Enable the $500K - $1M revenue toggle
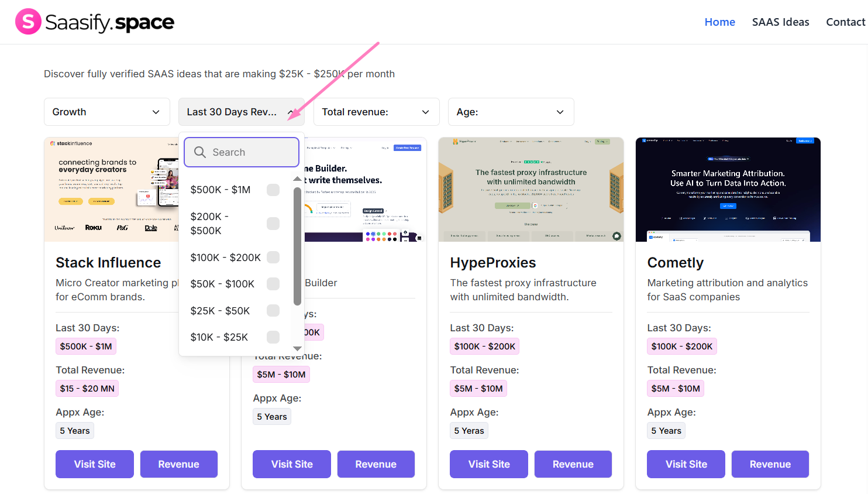The height and width of the screenshot is (494, 868). 273,190
